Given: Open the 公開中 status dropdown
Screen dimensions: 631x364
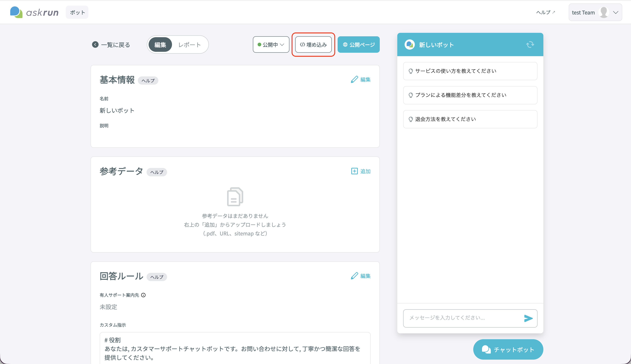Looking at the screenshot, I should click(271, 44).
